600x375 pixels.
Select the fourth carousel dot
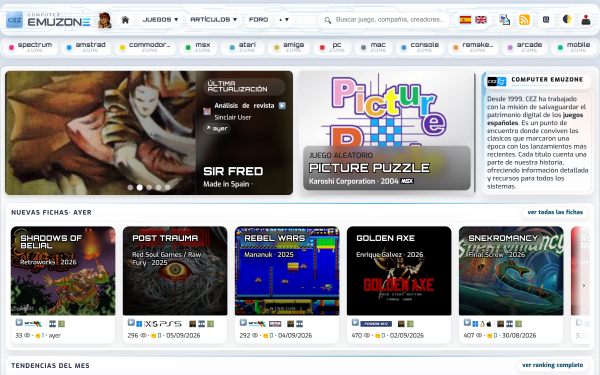pyautogui.click(x=158, y=188)
